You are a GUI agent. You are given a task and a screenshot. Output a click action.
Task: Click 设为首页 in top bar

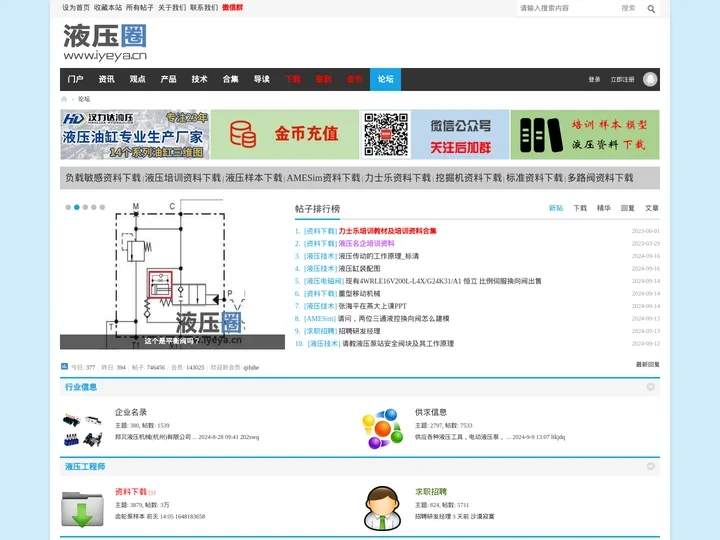tap(76, 8)
